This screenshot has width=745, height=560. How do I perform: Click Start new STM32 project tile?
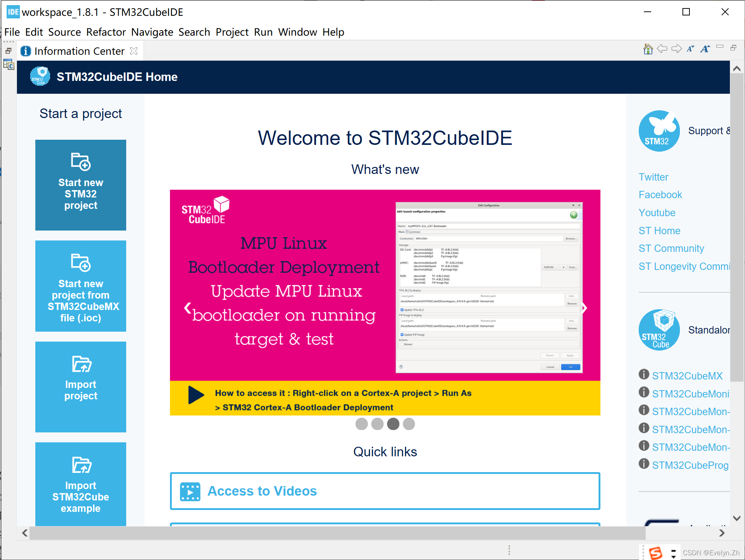(x=81, y=185)
